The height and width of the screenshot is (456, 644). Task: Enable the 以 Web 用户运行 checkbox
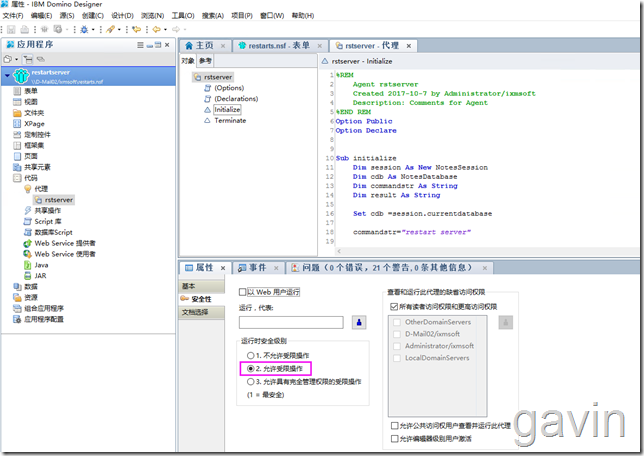tap(242, 292)
